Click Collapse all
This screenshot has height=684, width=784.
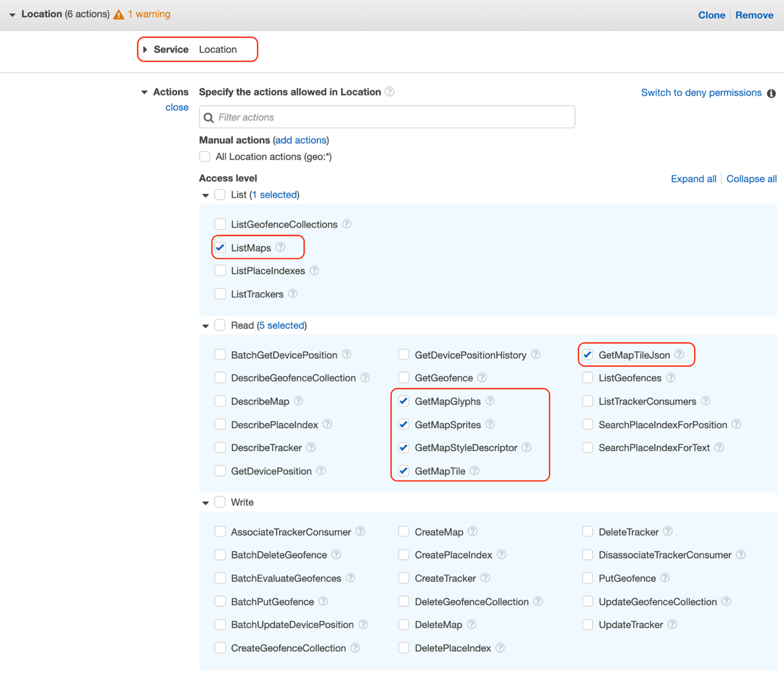point(752,179)
